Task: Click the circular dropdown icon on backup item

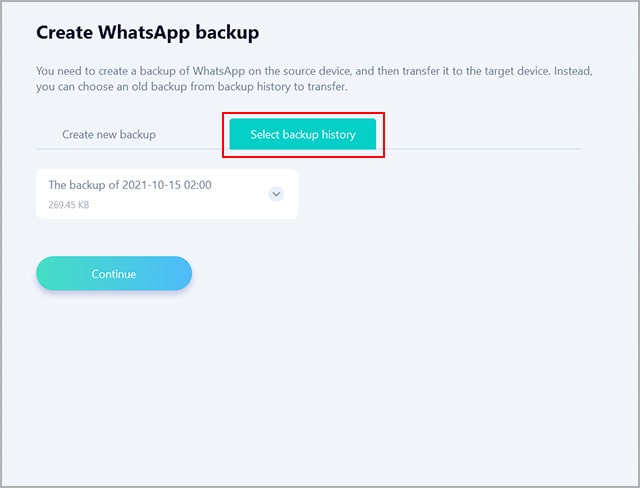Action: 277,194
